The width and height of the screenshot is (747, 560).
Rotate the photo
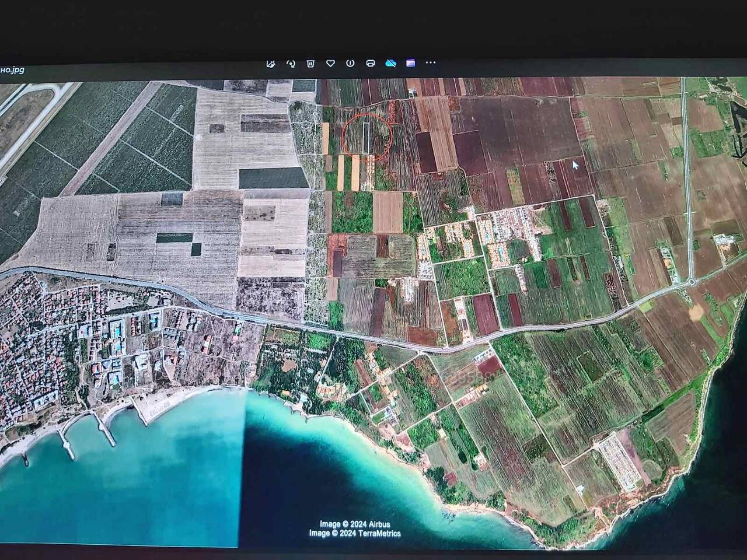291,63
